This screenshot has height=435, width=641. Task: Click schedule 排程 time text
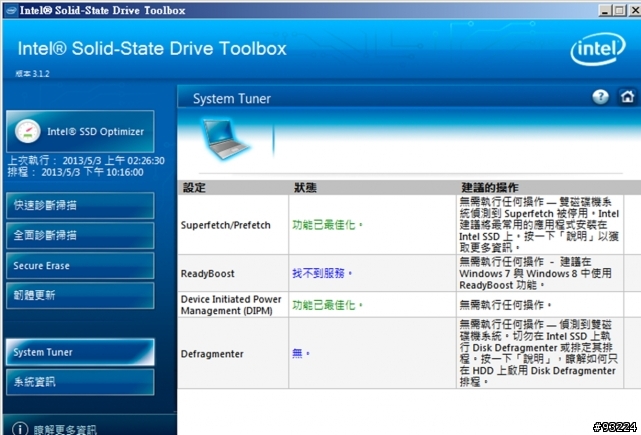(x=76, y=172)
